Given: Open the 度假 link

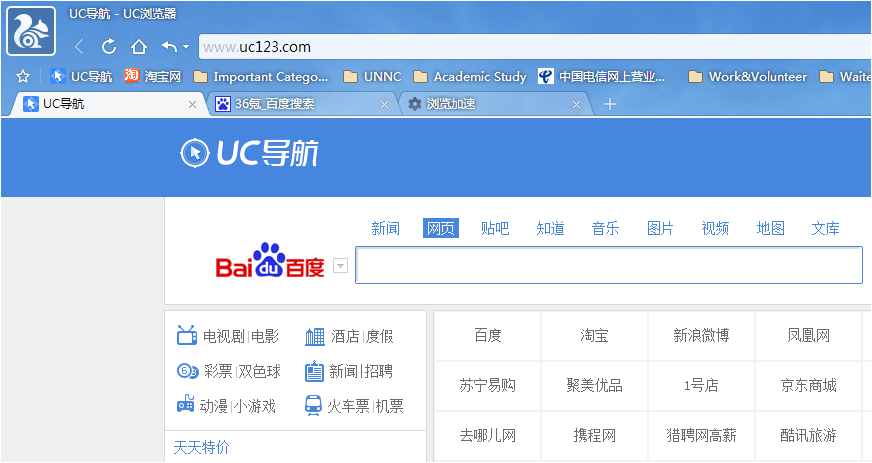Looking at the screenshot, I should point(380,336).
